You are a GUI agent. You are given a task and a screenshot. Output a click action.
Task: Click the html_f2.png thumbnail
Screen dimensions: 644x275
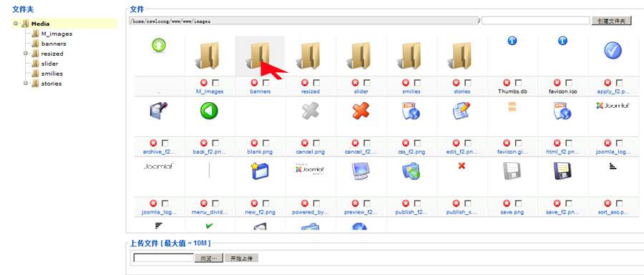(562, 111)
